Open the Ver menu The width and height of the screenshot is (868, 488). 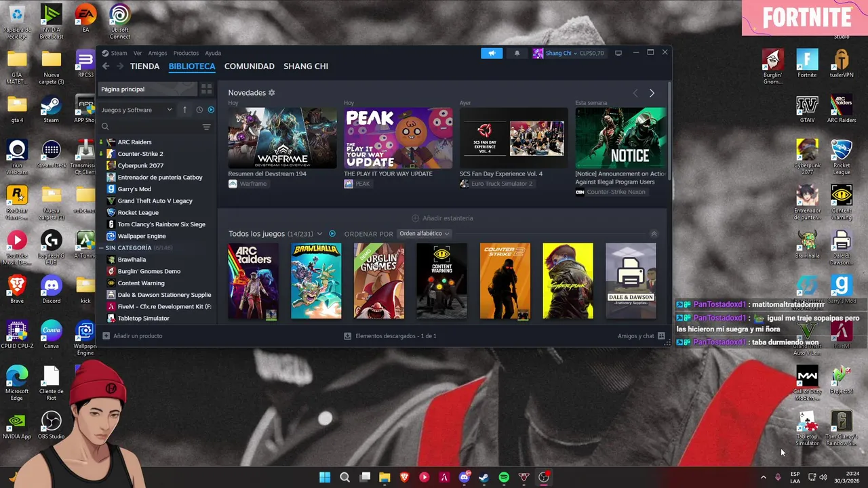click(138, 53)
